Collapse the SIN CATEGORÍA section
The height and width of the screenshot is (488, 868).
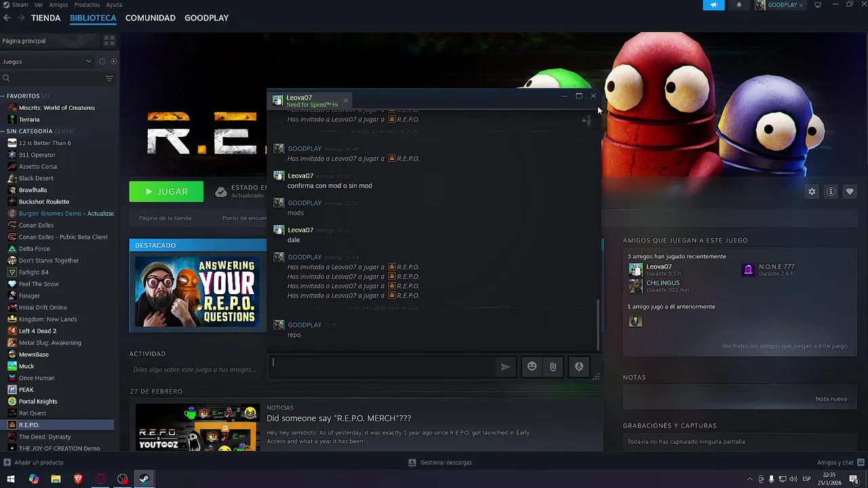click(x=3, y=131)
